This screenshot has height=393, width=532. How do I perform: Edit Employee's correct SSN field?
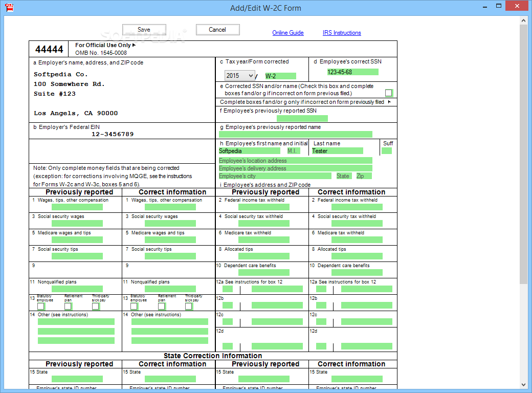352,72
